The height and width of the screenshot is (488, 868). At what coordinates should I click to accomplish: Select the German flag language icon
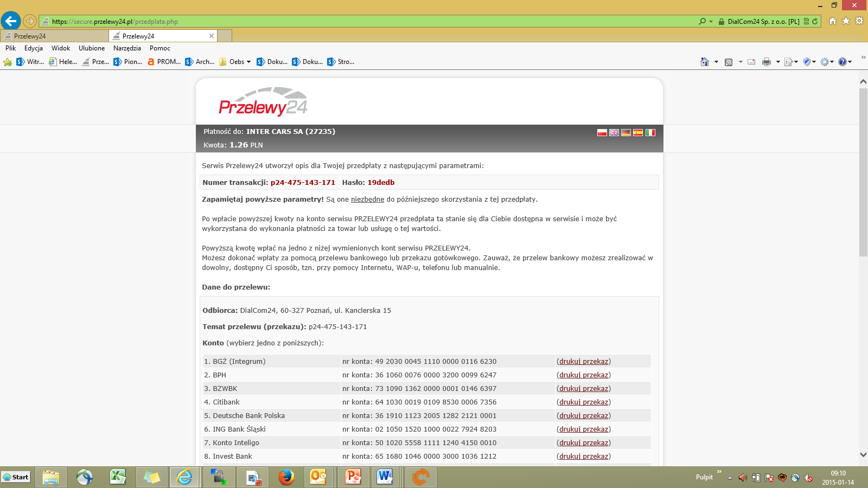(626, 132)
